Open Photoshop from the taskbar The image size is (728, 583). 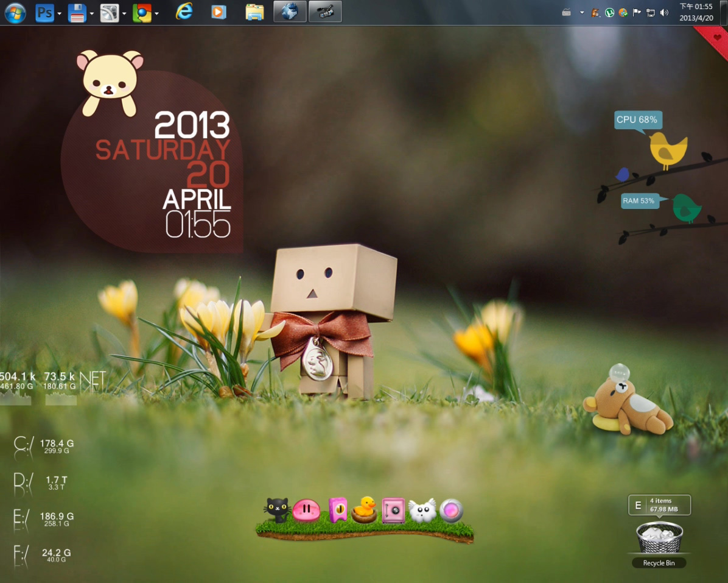coord(45,12)
